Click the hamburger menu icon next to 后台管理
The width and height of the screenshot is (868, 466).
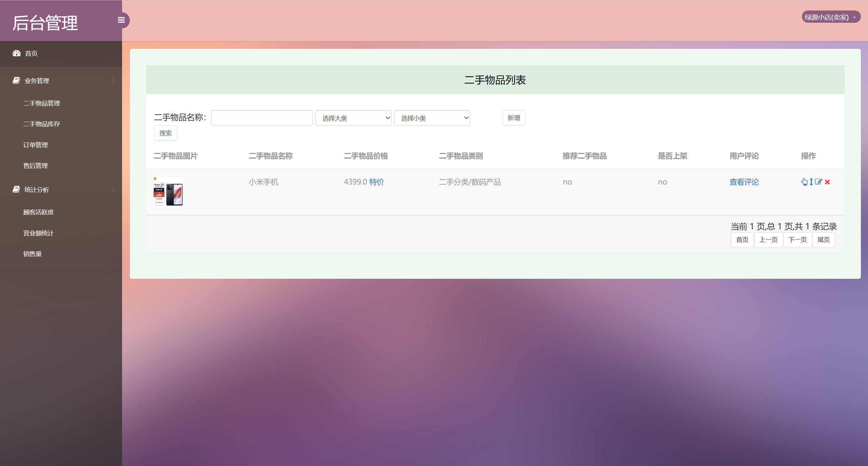pyautogui.click(x=121, y=20)
